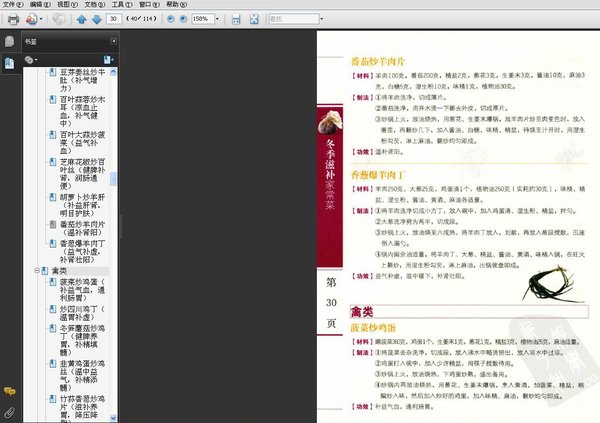Open the find box options dropdown
This screenshot has width=600, height=423.
coord(322,19)
